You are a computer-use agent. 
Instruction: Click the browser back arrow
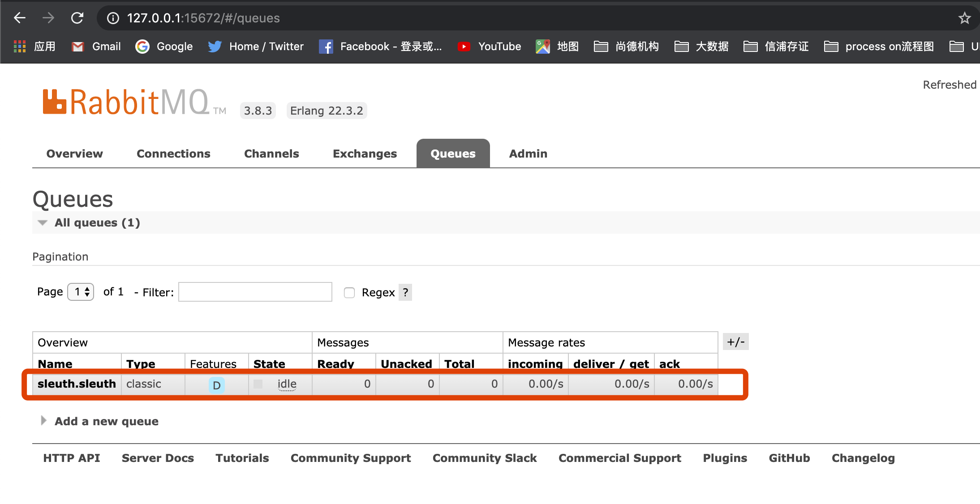(20, 18)
